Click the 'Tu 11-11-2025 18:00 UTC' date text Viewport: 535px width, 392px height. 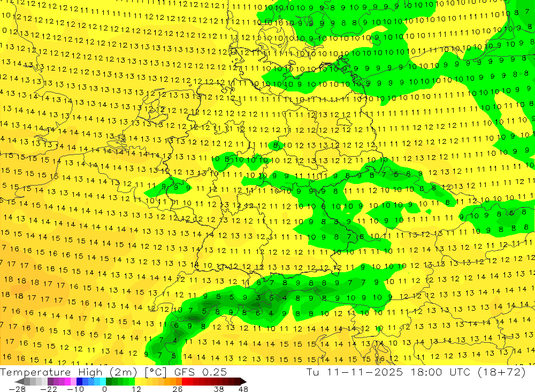click(x=388, y=372)
